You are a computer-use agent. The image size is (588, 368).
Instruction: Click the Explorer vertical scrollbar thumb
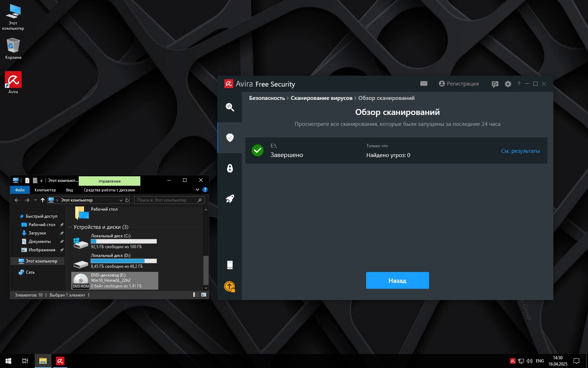coord(206,270)
